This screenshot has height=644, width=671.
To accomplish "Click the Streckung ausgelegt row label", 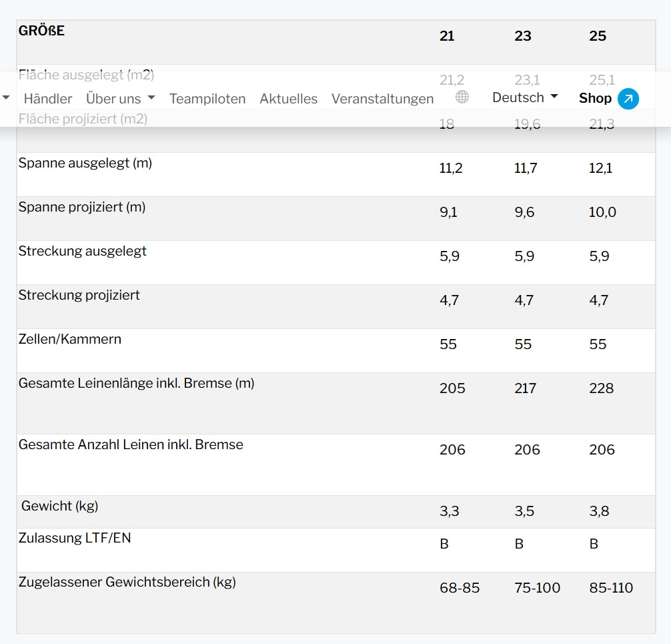I will (x=83, y=251).
